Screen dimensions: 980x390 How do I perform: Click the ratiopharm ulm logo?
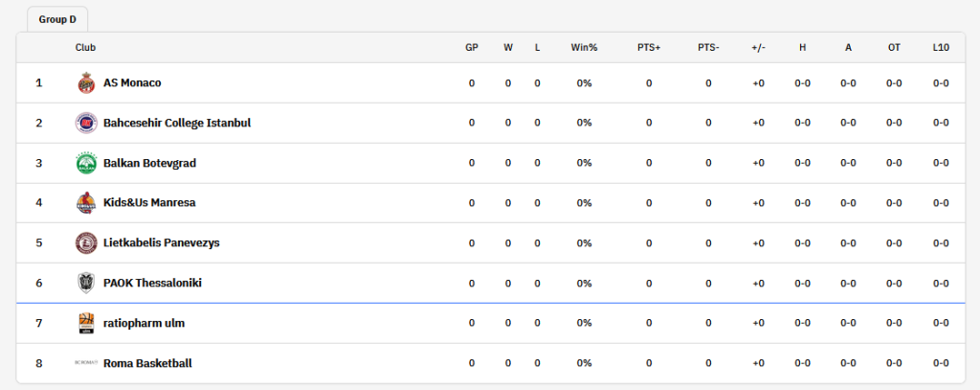click(86, 323)
